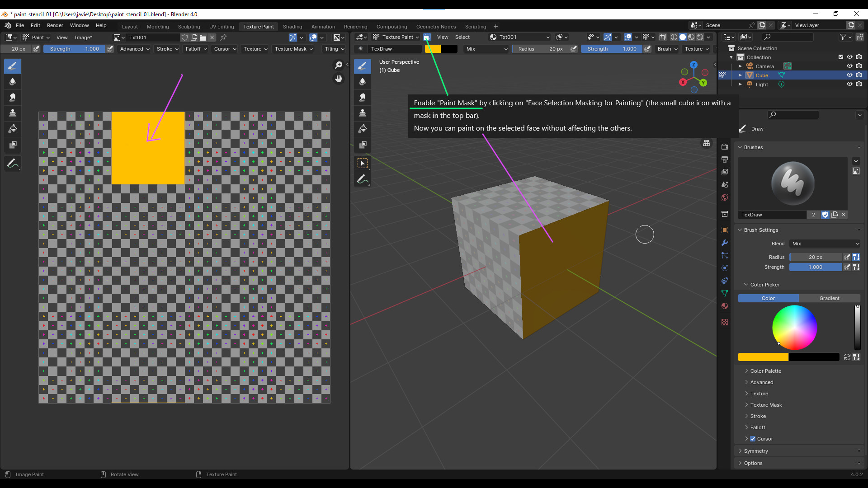Click the swap colors arrows icon
The width and height of the screenshot is (868, 488).
[x=847, y=357]
